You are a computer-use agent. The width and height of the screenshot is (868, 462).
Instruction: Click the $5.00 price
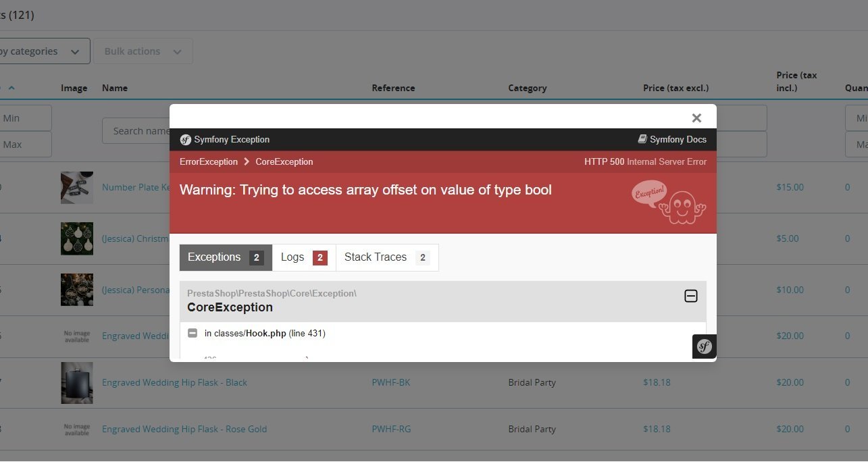click(x=788, y=238)
